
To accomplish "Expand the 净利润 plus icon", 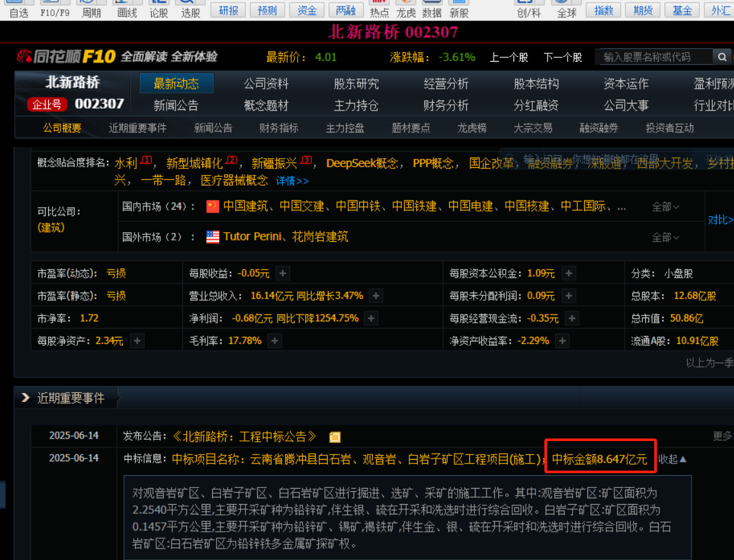I will (x=371, y=318).
